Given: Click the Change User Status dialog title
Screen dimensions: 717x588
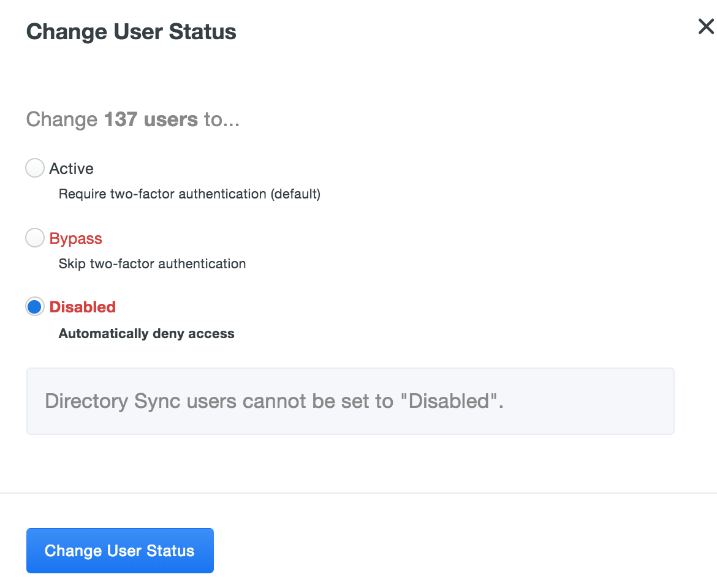Looking at the screenshot, I should pos(131,31).
